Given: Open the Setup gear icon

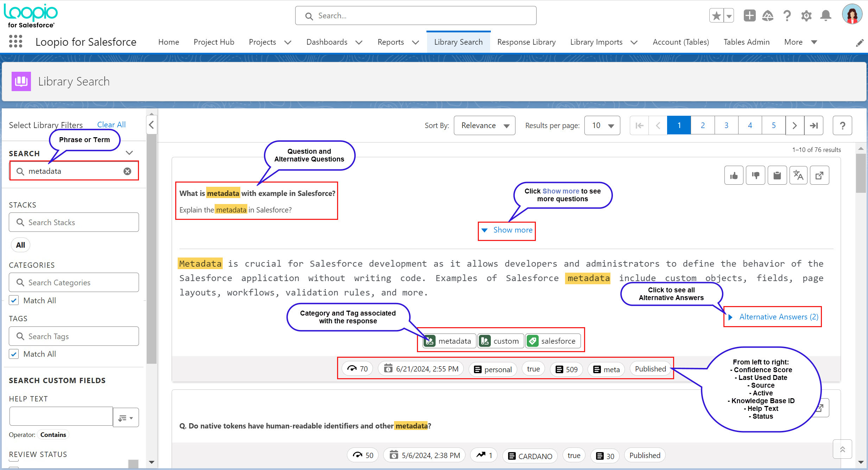Looking at the screenshot, I should (x=806, y=16).
